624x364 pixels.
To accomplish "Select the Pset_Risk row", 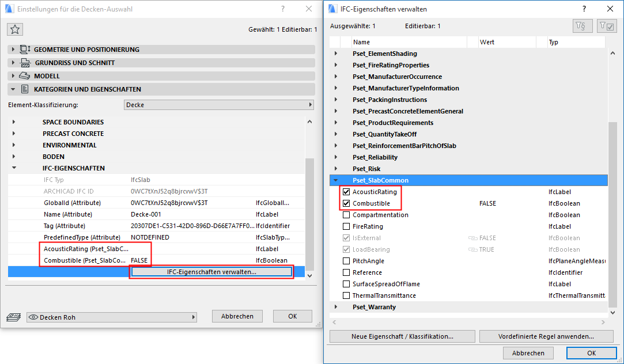I will coord(468,169).
